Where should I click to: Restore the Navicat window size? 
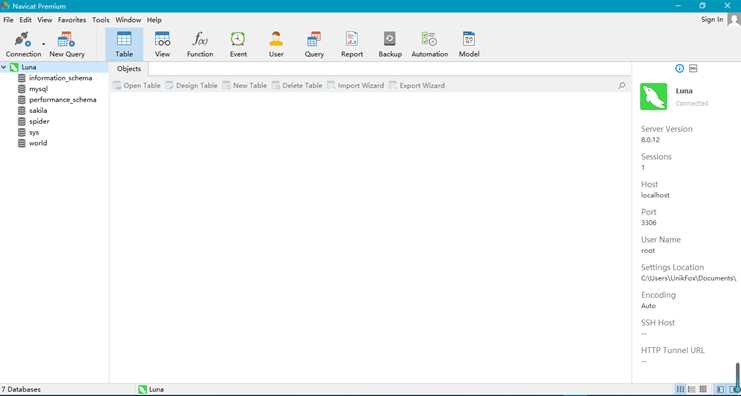pyautogui.click(x=702, y=6)
